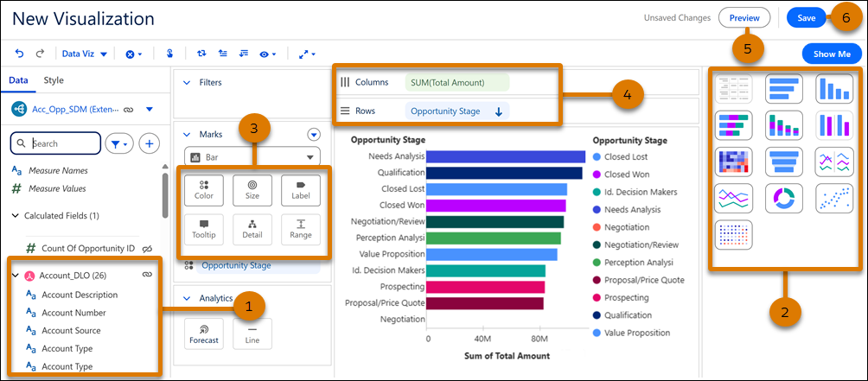Click the clear (X) toolbar icon

[x=134, y=54]
